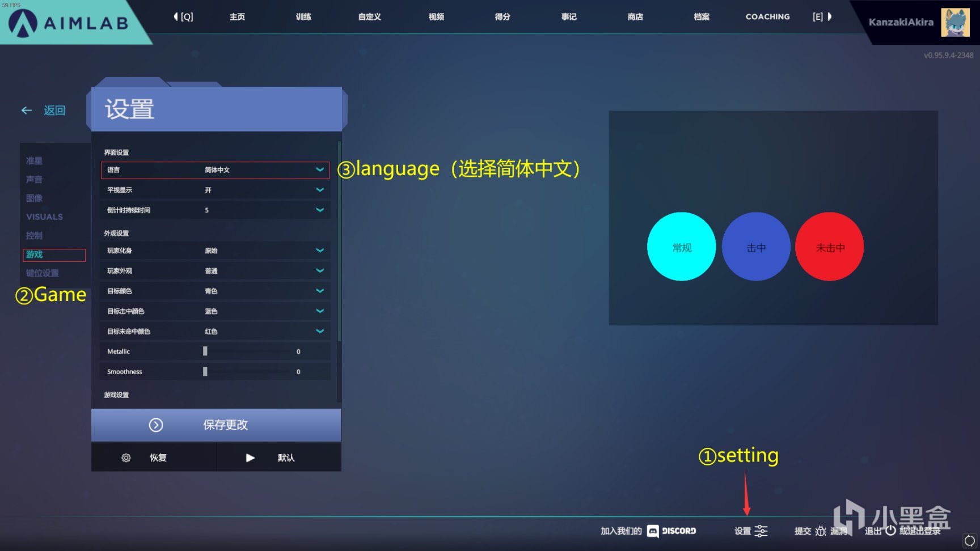The image size is (980, 551).
Task: Go to previous tab with [Q] arrow
Action: [x=183, y=17]
